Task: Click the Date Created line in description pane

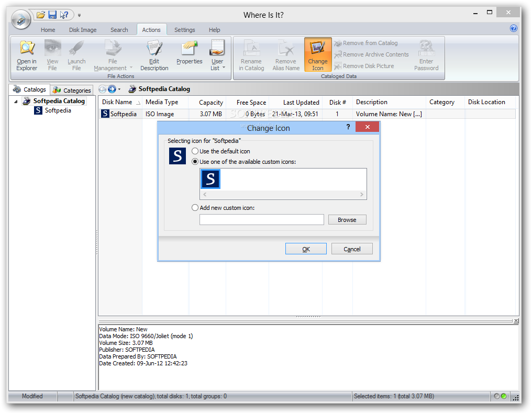Action: (x=143, y=363)
